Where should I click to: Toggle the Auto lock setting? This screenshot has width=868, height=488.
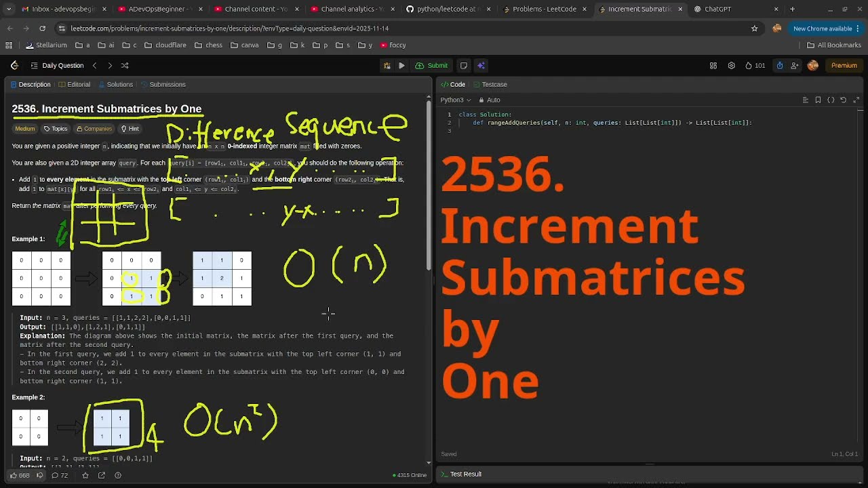click(490, 100)
